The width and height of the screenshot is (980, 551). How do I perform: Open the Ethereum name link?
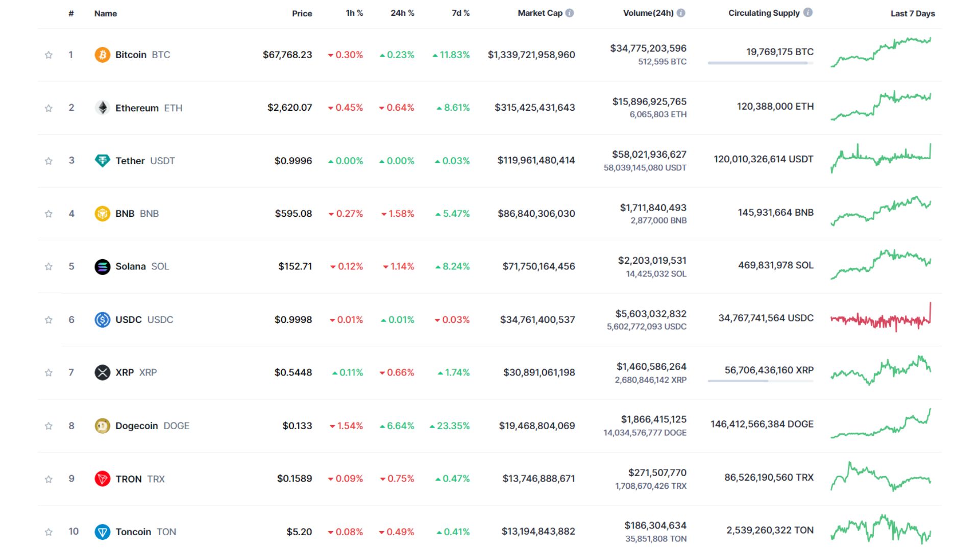point(137,108)
